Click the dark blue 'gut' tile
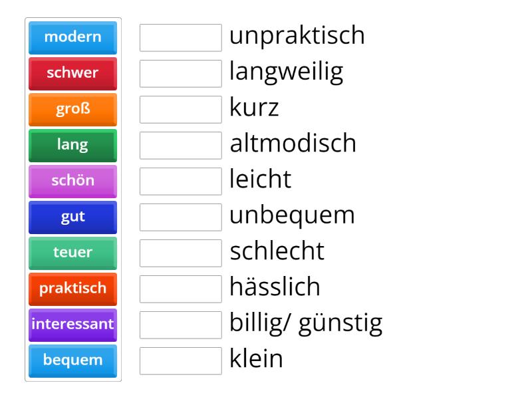 [x=73, y=217]
